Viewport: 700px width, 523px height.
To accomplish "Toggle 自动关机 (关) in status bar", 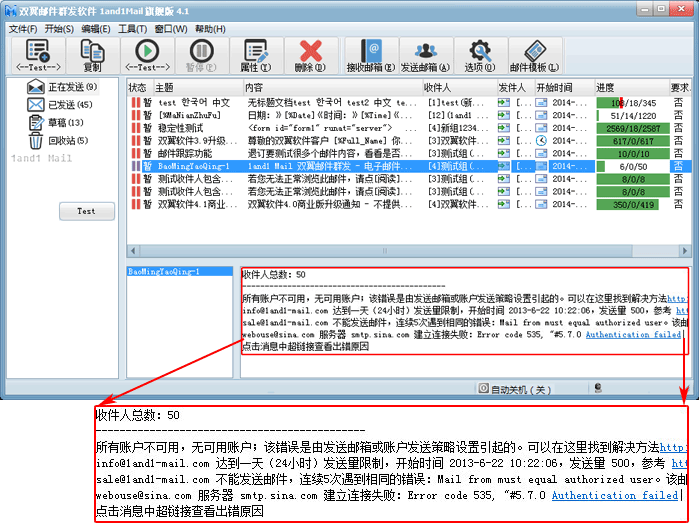I will click(x=514, y=389).
